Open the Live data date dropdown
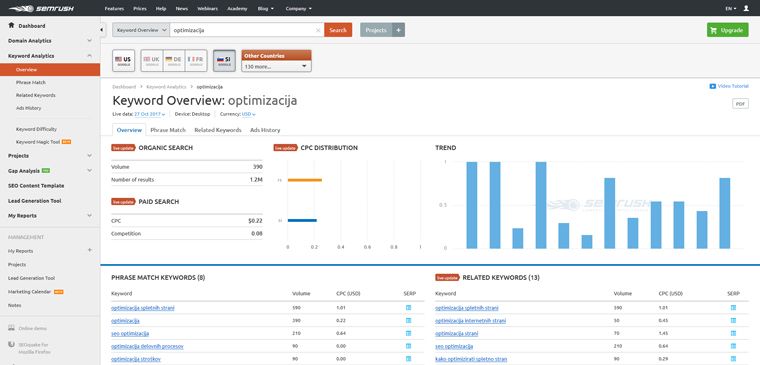The height and width of the screenshot is (365, 760). coord(150,114)
